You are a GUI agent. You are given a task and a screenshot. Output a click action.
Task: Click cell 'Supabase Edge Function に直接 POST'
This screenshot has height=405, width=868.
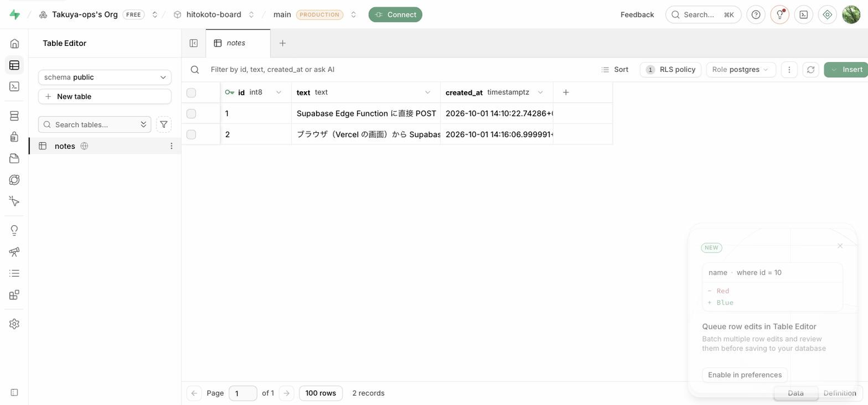366,113
